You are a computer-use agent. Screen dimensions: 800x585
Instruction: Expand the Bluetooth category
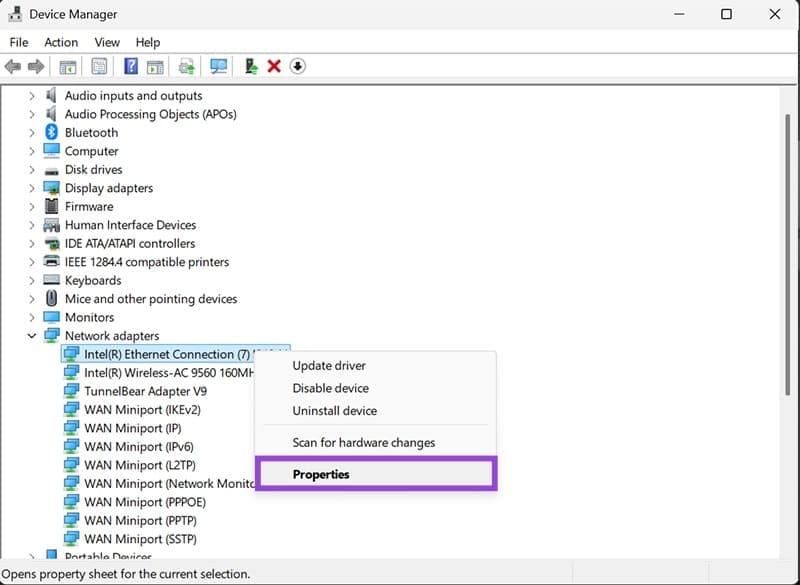click(30, 132)
